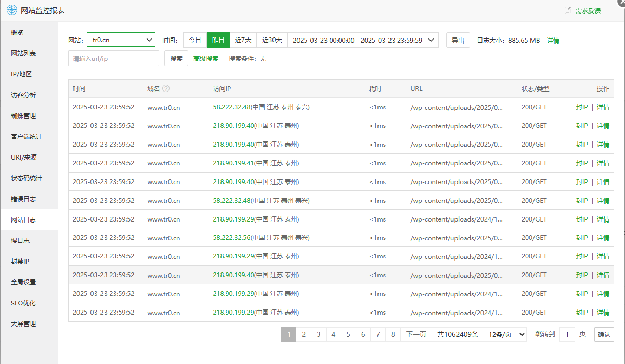Click the 搜索条件: 无 text

tap(248, 59)
